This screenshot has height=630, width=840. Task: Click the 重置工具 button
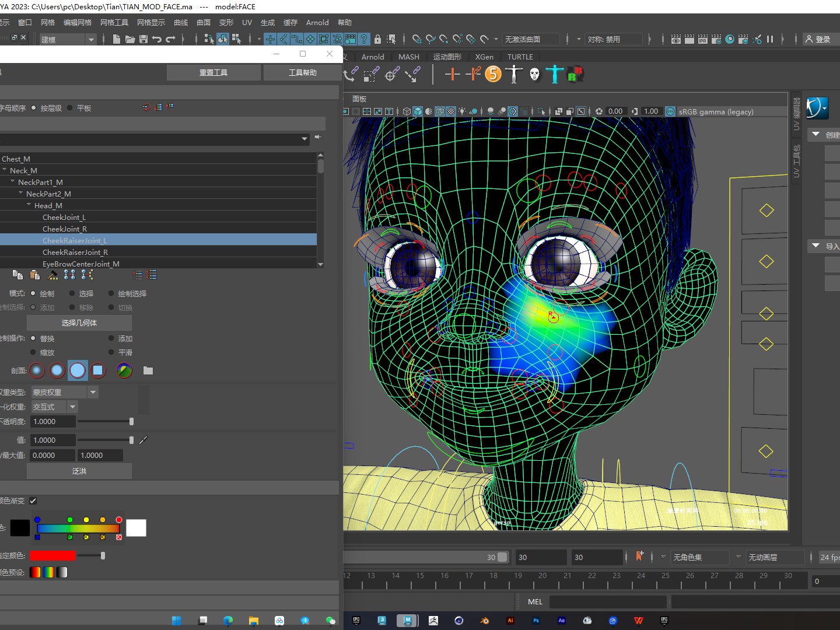[213, 72]
